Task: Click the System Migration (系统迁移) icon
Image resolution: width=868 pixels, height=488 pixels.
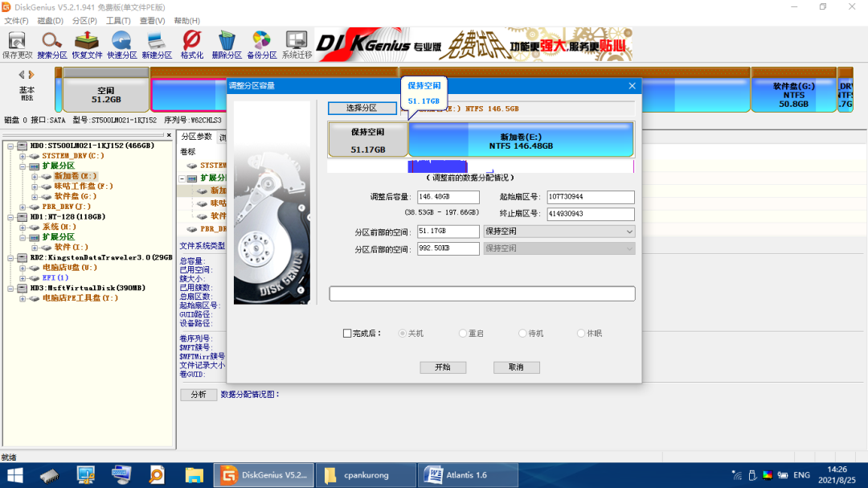Action: coord(297,45)
